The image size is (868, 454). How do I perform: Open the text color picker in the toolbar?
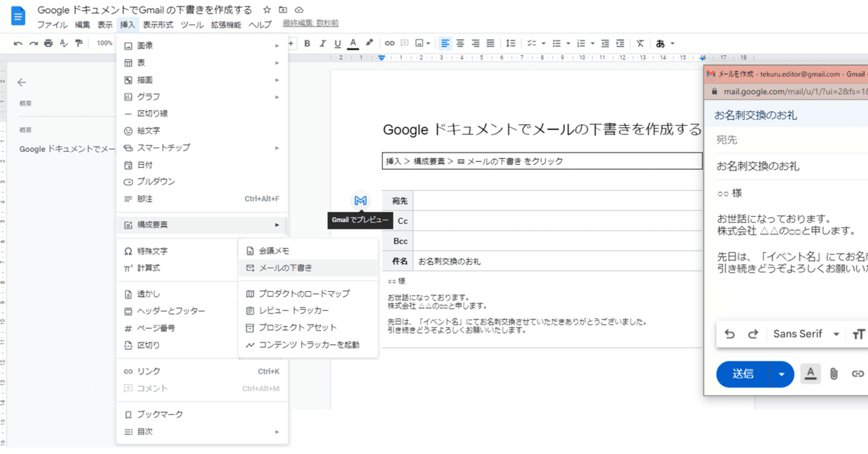(x=352, y=43)
